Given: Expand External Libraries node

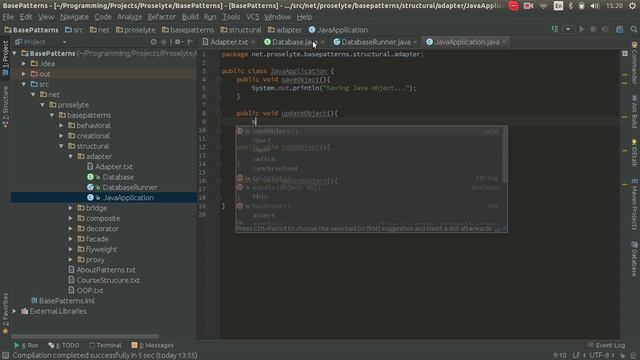Looking at the screenshot, I should point(15,311).
